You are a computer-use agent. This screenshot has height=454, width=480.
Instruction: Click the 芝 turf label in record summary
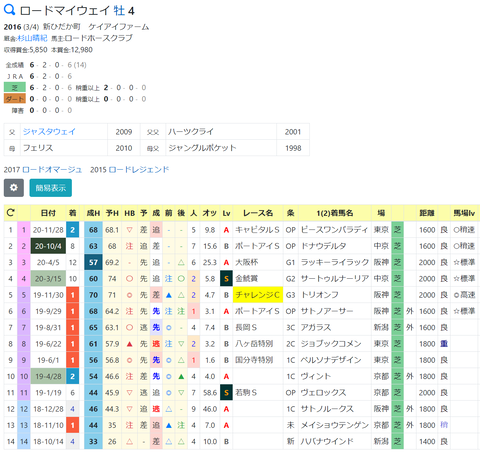tap(15, 88)
